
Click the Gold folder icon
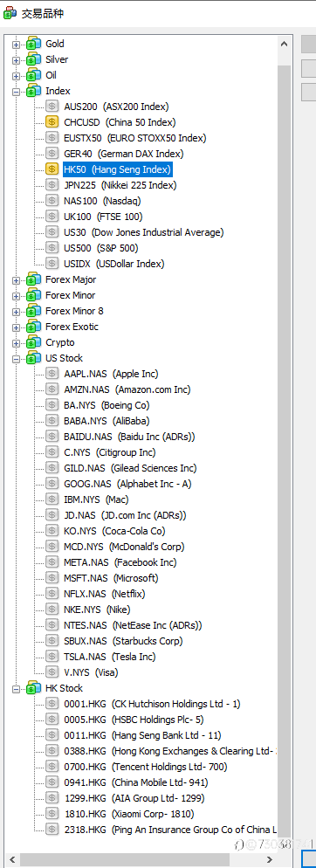pos(33,44)
